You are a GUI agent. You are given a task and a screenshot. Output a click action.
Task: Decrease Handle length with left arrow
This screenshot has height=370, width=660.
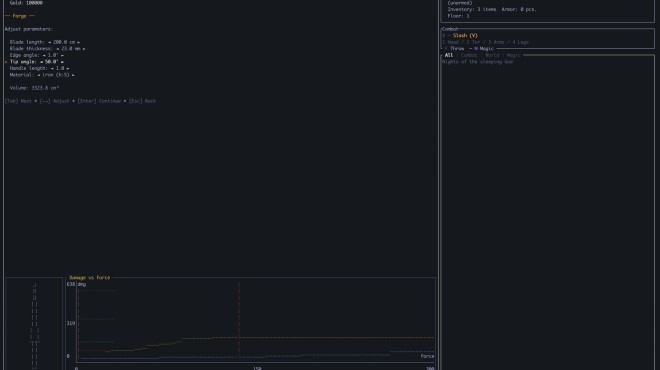click(52, 68)
